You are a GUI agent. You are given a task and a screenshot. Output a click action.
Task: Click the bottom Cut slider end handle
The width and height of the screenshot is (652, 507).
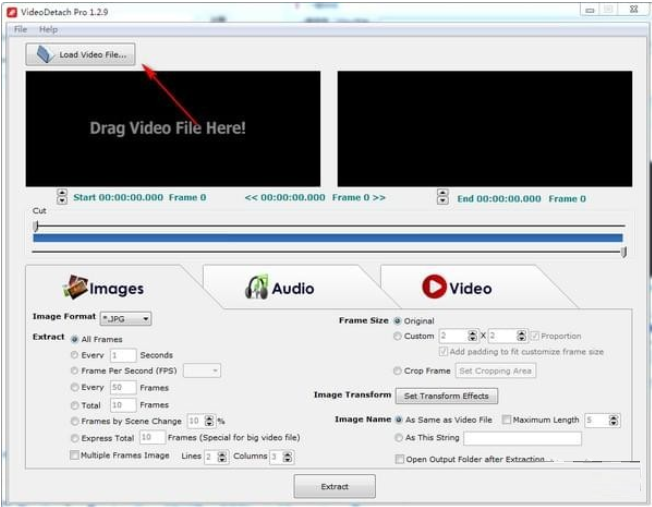coord(624,252)
